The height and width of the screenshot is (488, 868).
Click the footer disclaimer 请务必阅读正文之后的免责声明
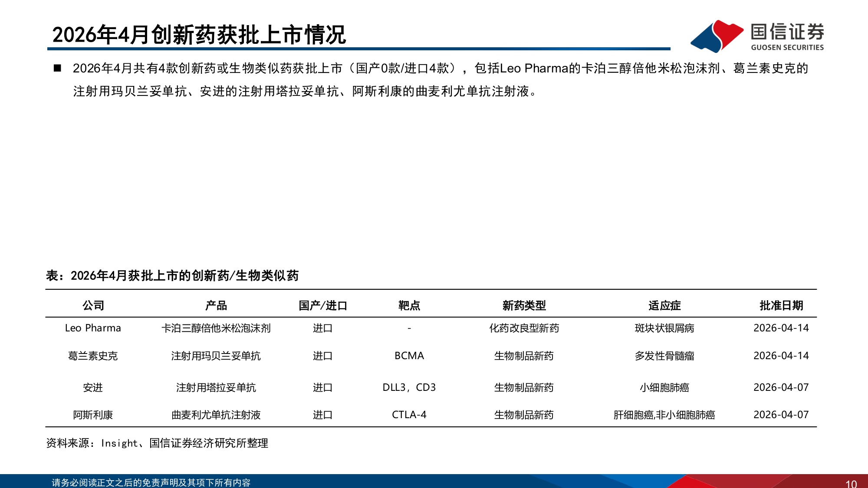click(x=151, y=482)
